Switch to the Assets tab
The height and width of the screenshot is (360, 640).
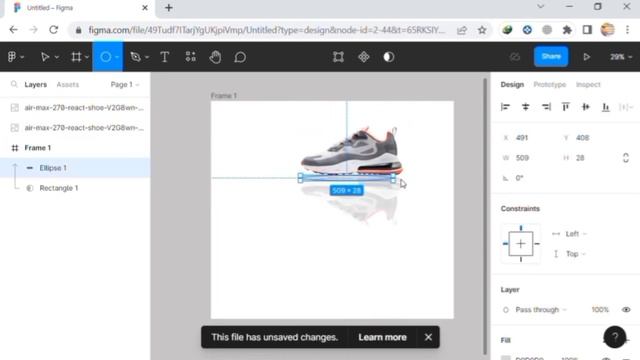click(67, 84)
